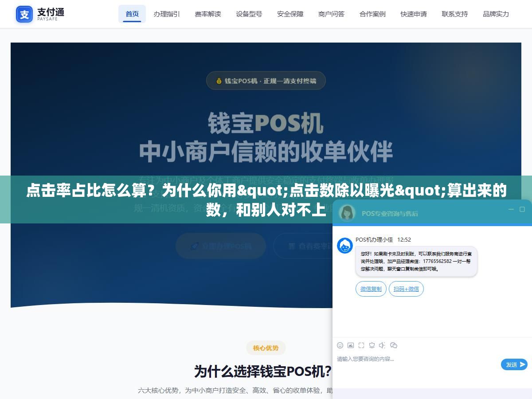
Task: Send the chat message with 发送
Action: pyautogui.click(x=514, y=364)
